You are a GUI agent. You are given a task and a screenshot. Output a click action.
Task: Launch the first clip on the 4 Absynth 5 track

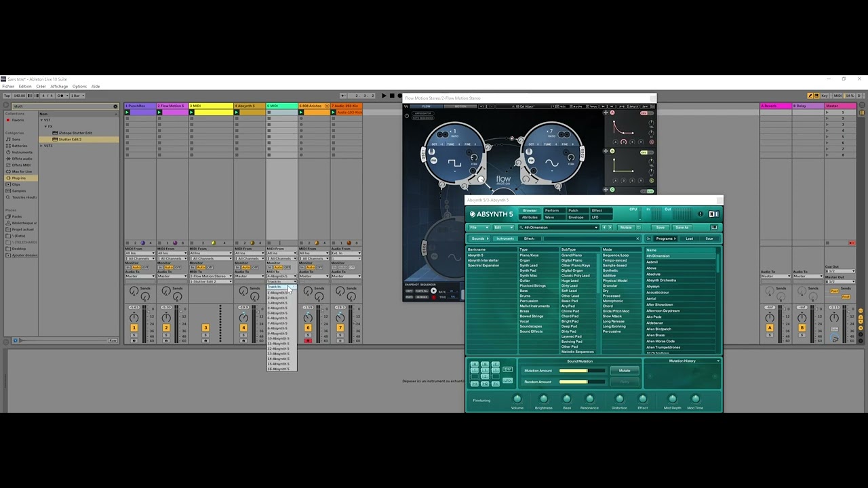coord(237,112)
